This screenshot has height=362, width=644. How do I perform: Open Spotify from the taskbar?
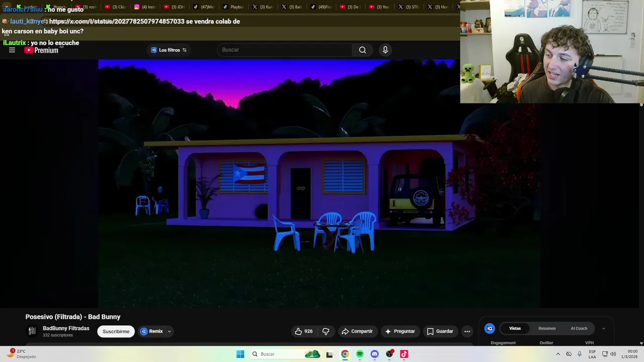click(x=360, y=354)
